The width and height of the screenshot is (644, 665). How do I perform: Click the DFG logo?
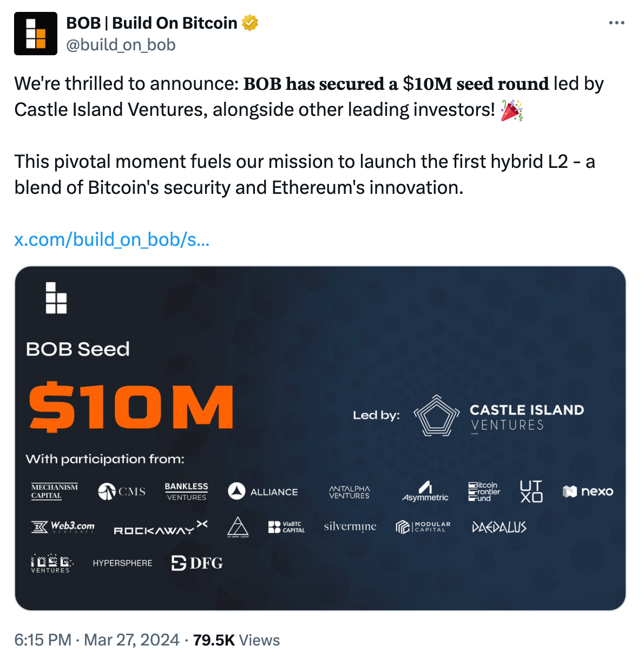tap(196, 563)
